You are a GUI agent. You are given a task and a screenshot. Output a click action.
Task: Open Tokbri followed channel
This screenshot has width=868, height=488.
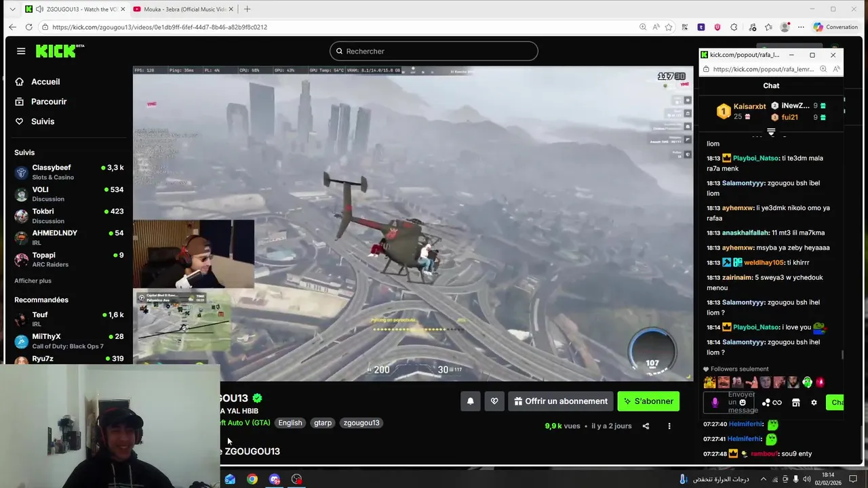(x=68, y=216)
